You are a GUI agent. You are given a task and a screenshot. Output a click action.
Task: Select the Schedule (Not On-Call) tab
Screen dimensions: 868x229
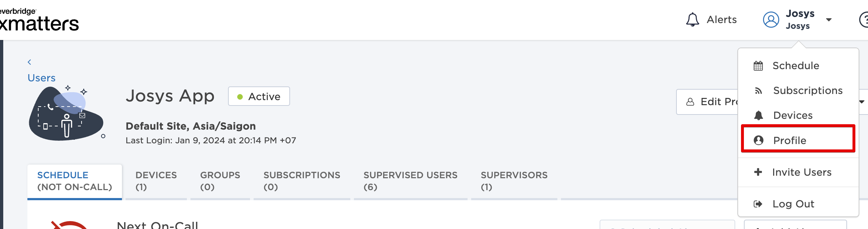pyautogui.click(x=75, y=181)
